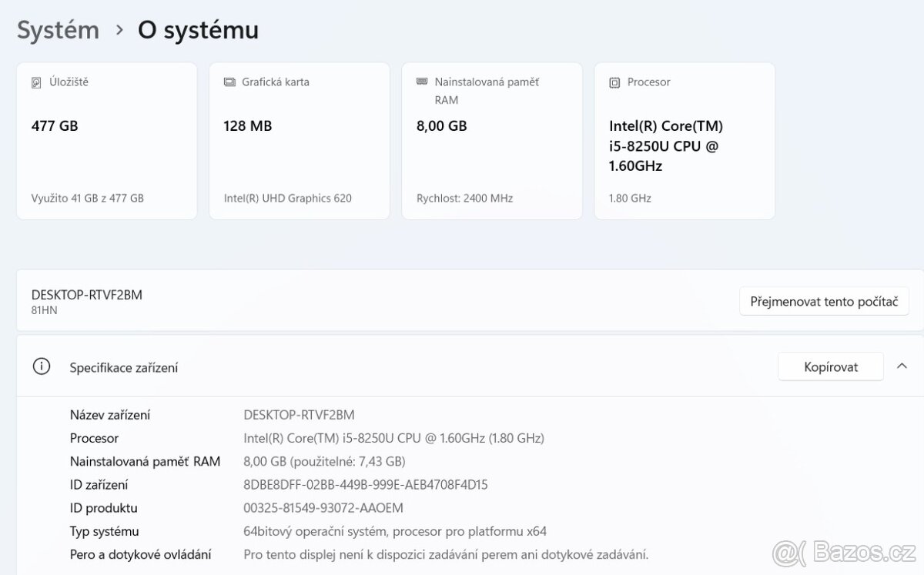The image size is (924, 575).
Task: Open the Úložiště card showing 477 GB
Action: click(106, 141)
